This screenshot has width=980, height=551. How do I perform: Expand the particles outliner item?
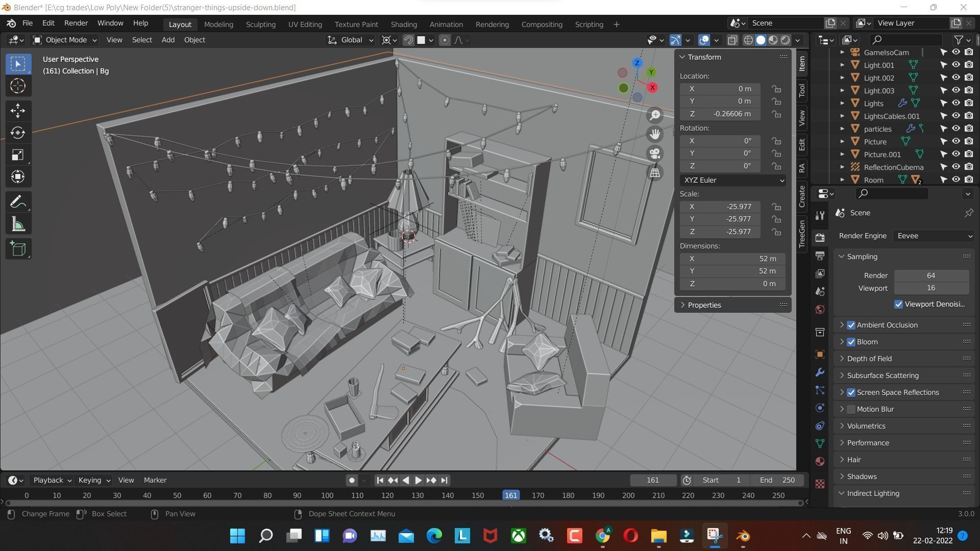pyautogui.click(x=842, y=129)
